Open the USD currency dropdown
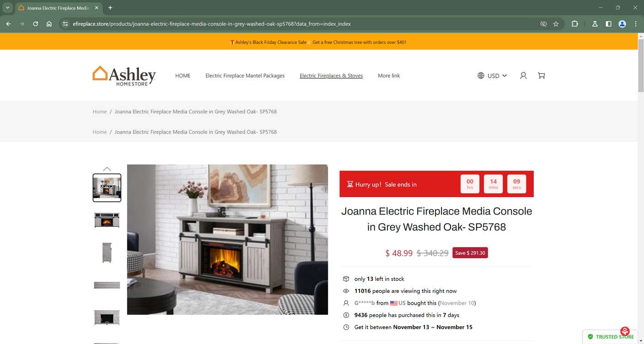 pos(496,75)
